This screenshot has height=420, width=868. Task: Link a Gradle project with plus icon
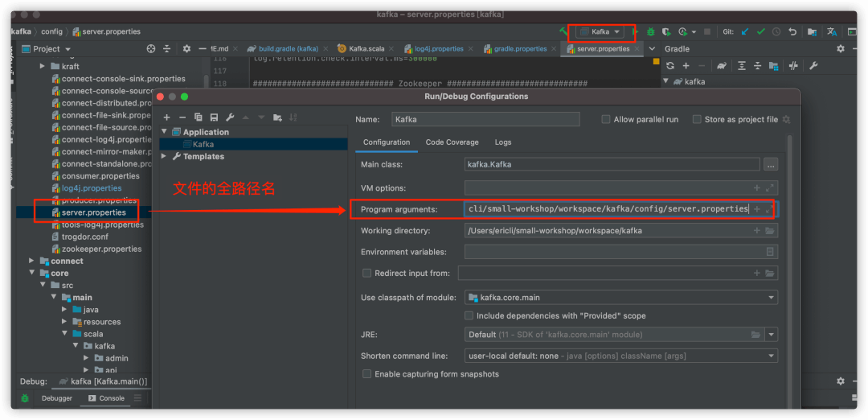[x=686, y=66]
